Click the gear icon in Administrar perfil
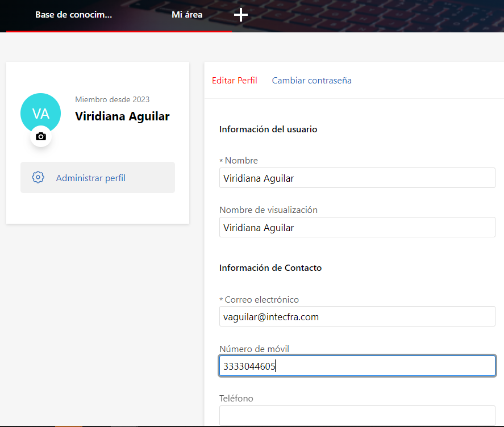This screenshot has width=504, height=427. [38, 177]
